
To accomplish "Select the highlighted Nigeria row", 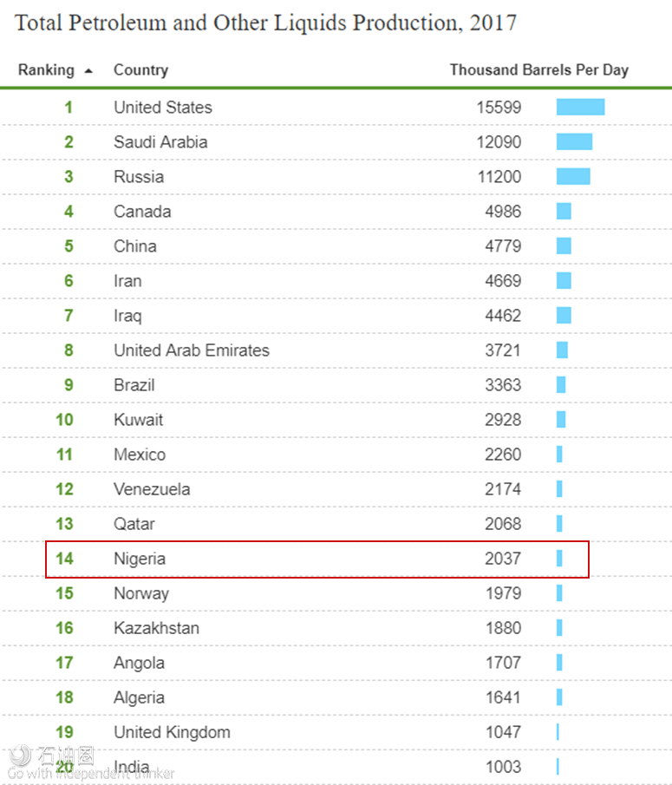I will (317, 559).
